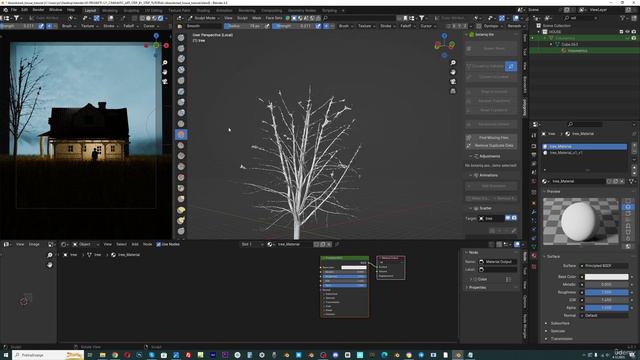The image size is (640, 360).
Task: Select the Grab sculpt brush
Action: [x=181, y=199]
